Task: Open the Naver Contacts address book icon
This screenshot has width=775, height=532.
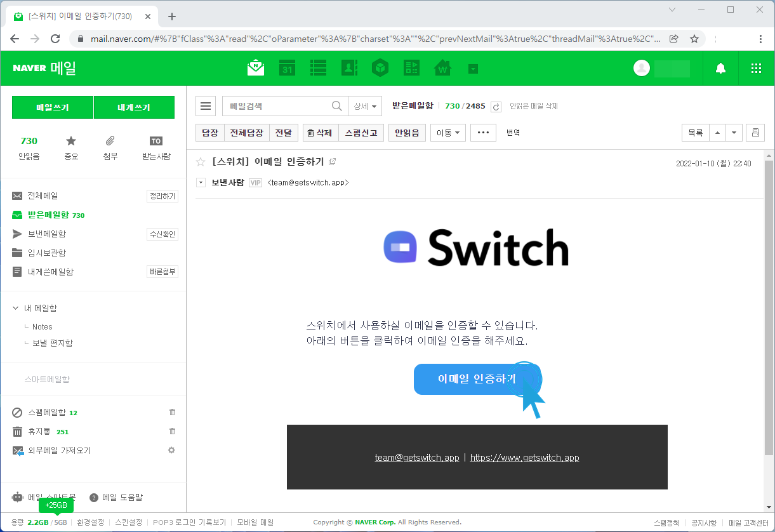Action: (349, 67)
